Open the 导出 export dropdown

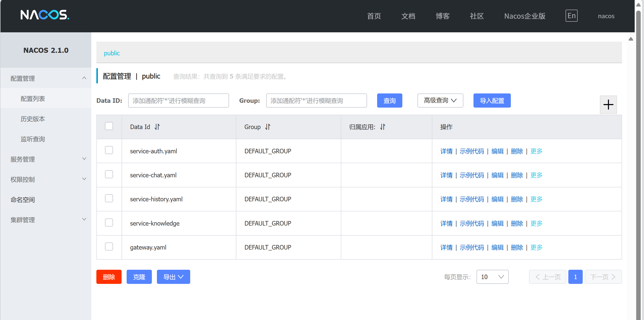[173, 277]
